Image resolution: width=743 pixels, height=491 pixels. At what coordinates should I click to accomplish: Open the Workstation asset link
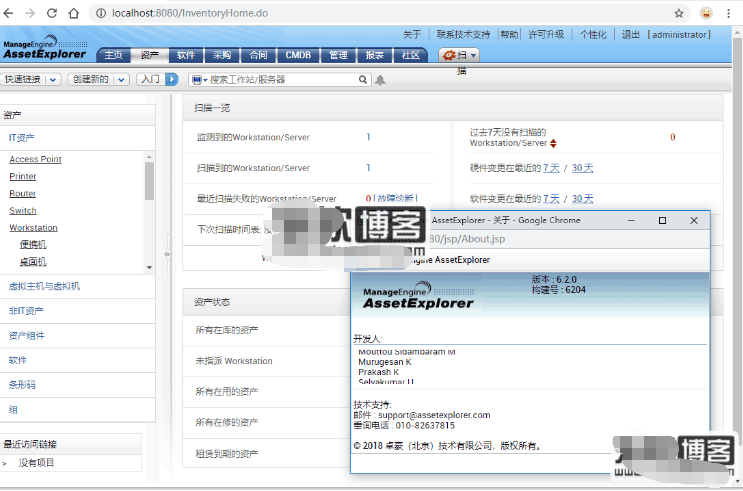coord(33,227)
